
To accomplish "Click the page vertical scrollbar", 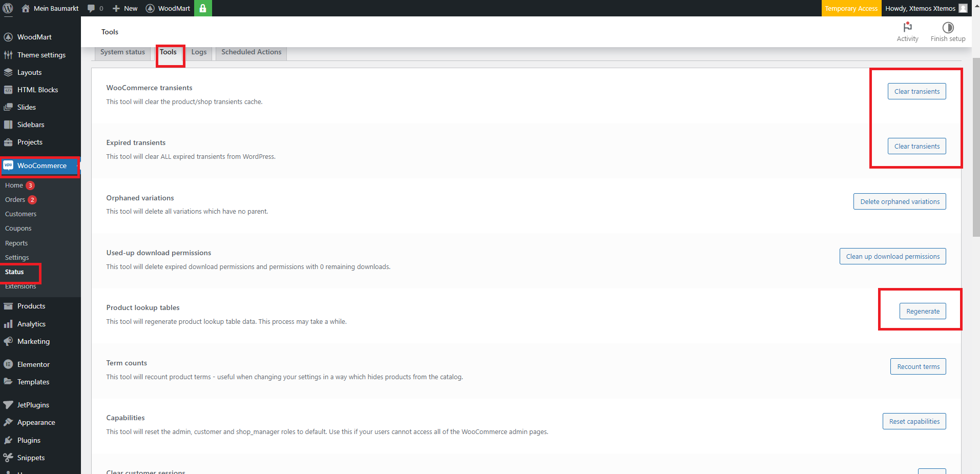I will click(x=976, y=147).
